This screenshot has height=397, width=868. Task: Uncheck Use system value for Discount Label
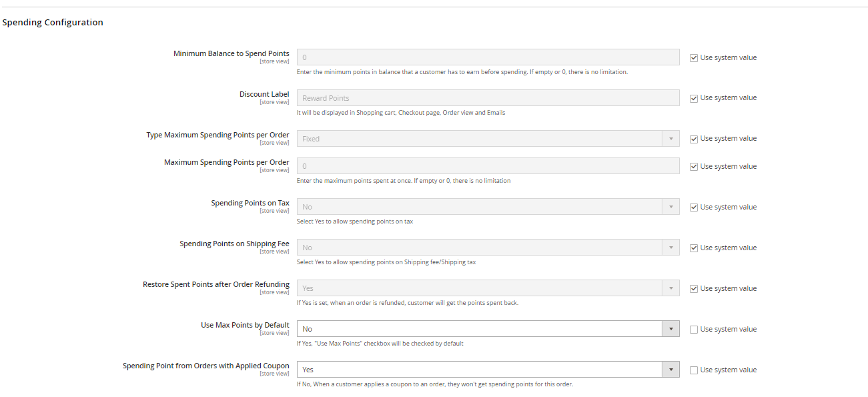pyautogui.click(x=694, y=98)
